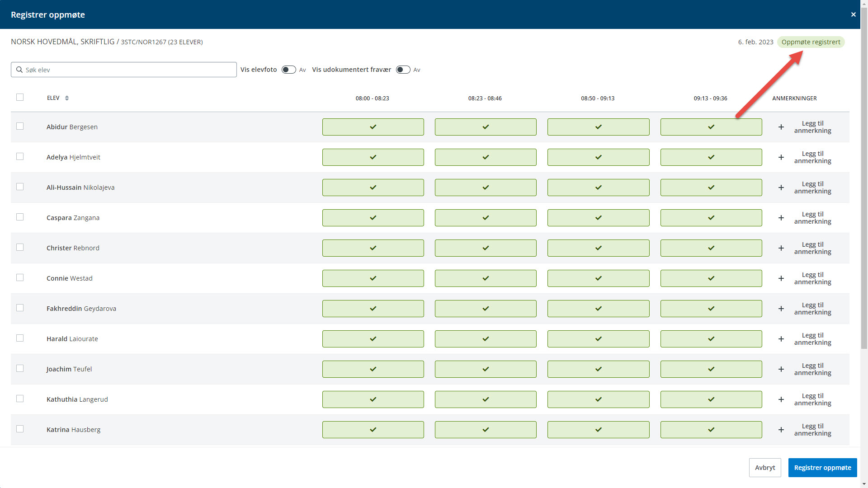This screenshot has height=488, width=868.
Task: Click Legg til anmerkning for Fakhreddin Geydarova
Action: (812, 309)
